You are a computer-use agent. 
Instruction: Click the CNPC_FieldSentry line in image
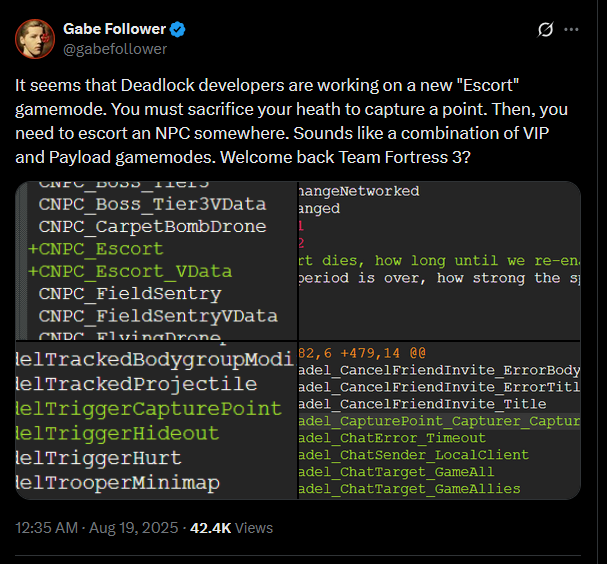[x=130, y=294]
